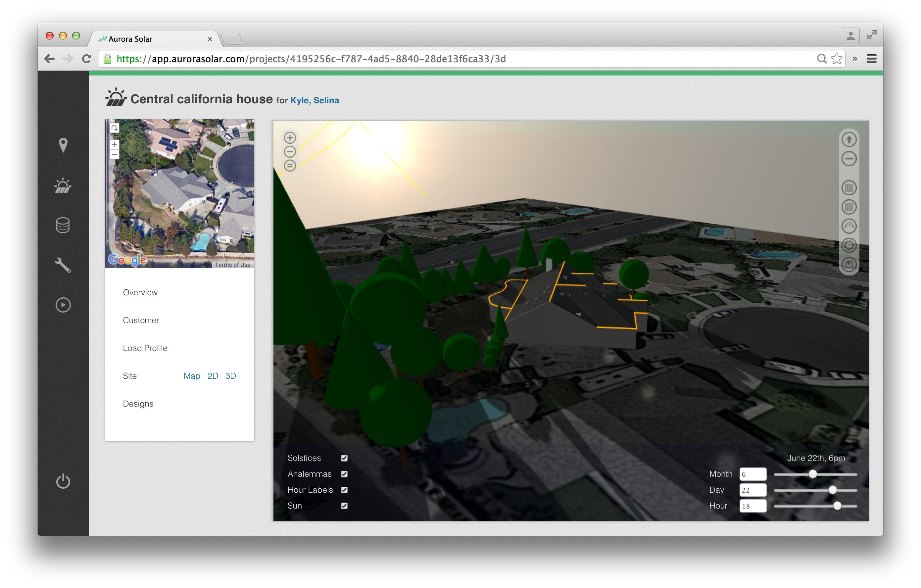Uncheck the Hour Labels checkbox
Image resolution: width=921 pixels, height=588 pixels.
(344, 490)
